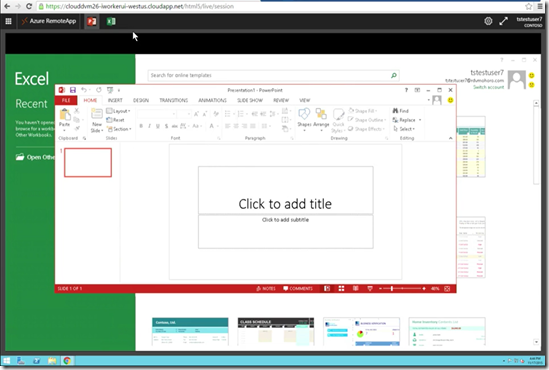Switch to Excel in the RemoteApp bar
The image size is (549, 370).
point(111,21)
